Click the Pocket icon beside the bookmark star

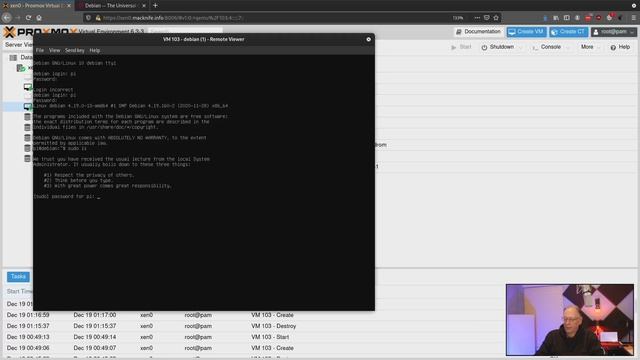pos(487,18)
